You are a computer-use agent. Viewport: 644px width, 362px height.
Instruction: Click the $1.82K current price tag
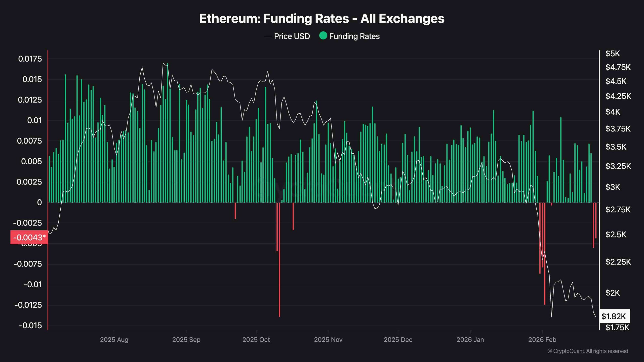tap(614, 316)
